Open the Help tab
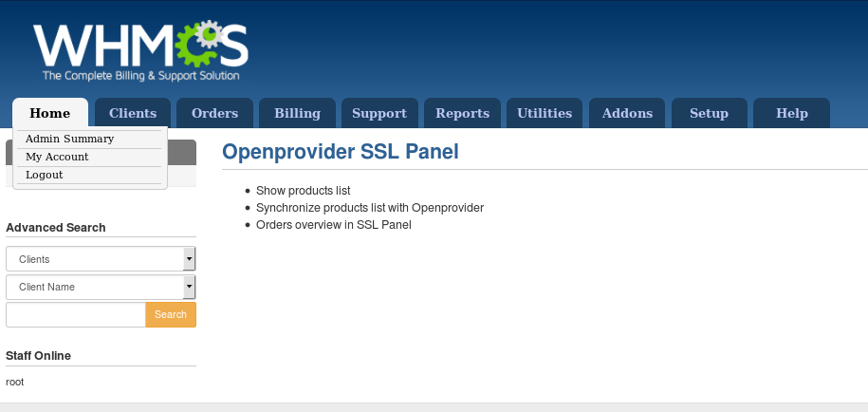This screenshot has height=412, width=868. pyautogui.click(x=791, y=113)
